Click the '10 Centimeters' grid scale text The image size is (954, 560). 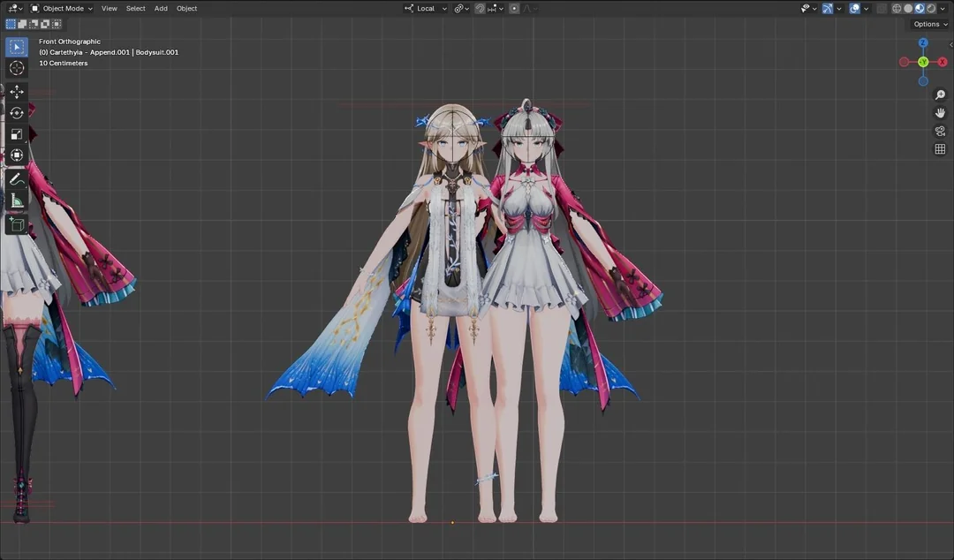(64, 64)
